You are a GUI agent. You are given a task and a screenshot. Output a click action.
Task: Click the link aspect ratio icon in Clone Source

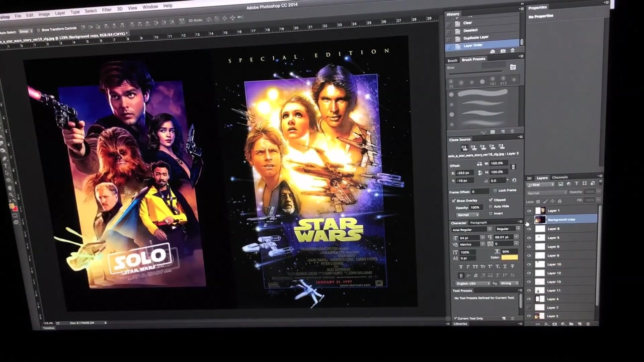(513, 167)
